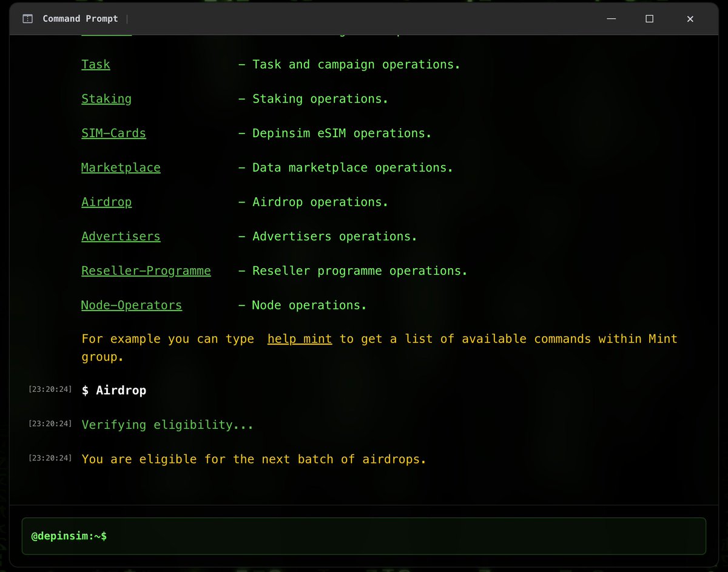Click 'You are eligible for the next batch' message

click(x=254, y=459)
